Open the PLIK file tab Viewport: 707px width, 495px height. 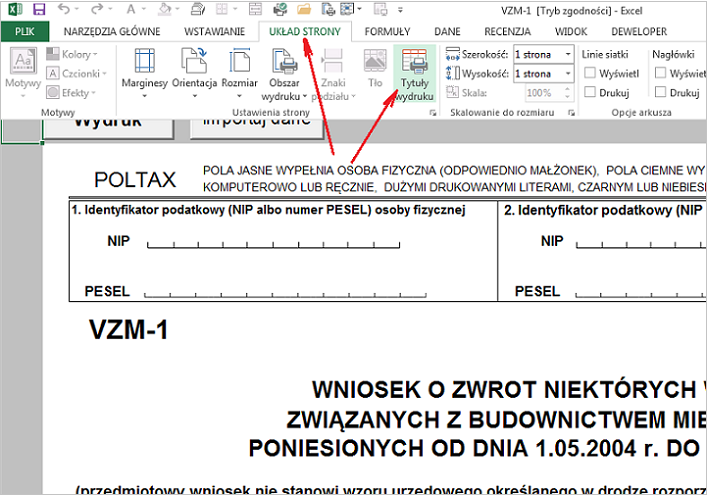25,32
